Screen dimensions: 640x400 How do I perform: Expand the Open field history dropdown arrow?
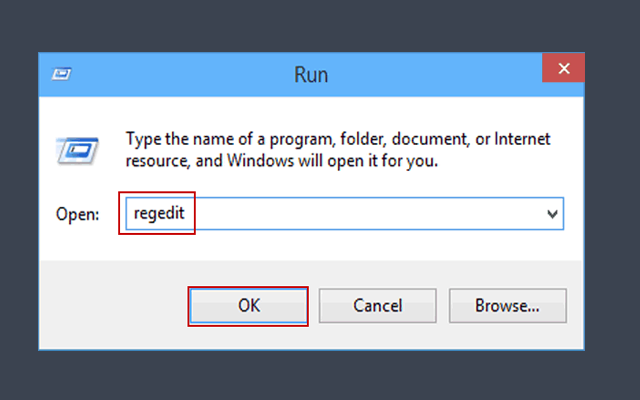[552, 214]
